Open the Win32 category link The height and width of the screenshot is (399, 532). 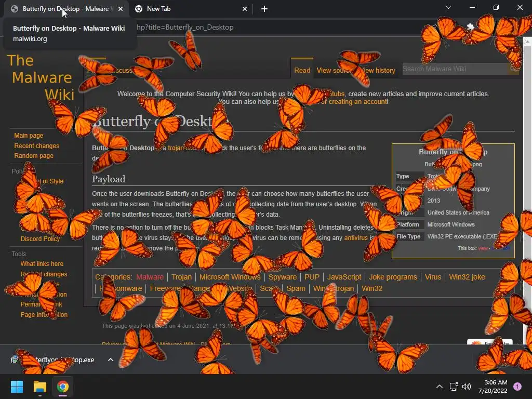click(372, 288)
